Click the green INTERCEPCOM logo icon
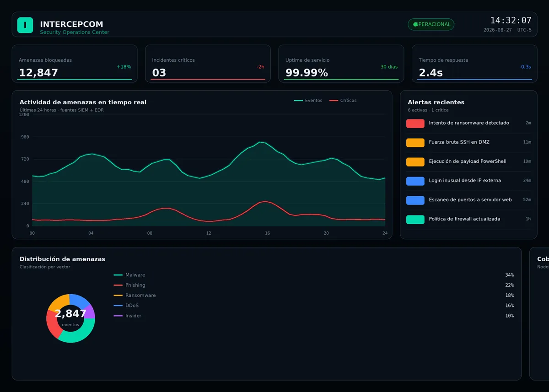Screen dimensions: 549x392 (25, 25)
